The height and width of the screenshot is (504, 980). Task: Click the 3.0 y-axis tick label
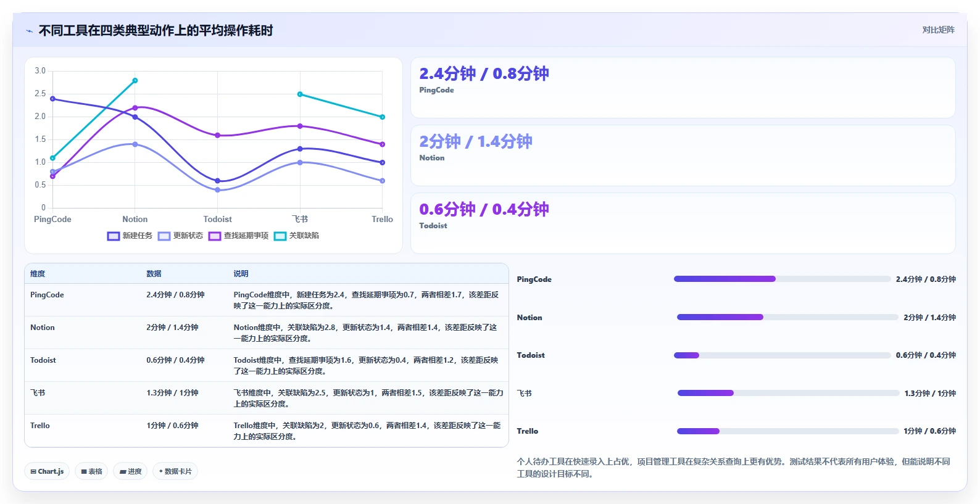click(40, 71)
